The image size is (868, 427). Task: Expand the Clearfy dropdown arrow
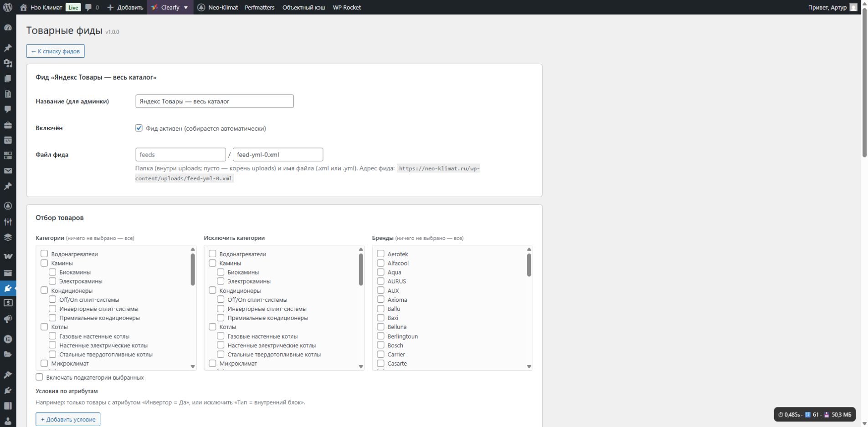pyautogui.click(x=185, y=8)
